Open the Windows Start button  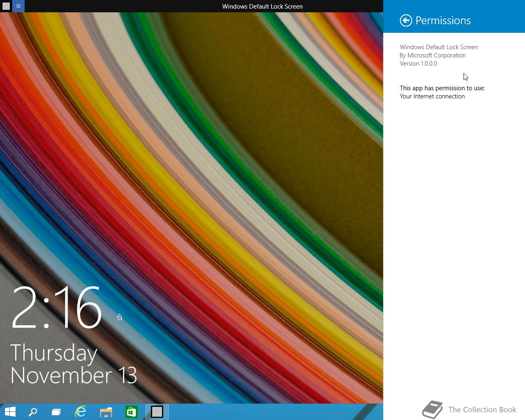tap(10, 412)
